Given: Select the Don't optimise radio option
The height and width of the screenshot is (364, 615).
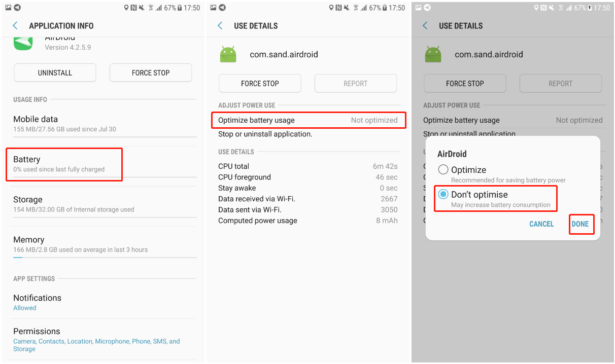Looking at the screenshot, I should pyautogui.click(x=443, y=195).
